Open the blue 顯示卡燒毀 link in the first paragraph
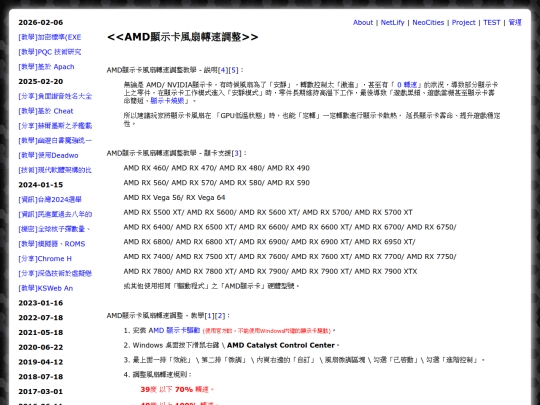540x405 pixels. pyautogui.click(x=168, y=101)
